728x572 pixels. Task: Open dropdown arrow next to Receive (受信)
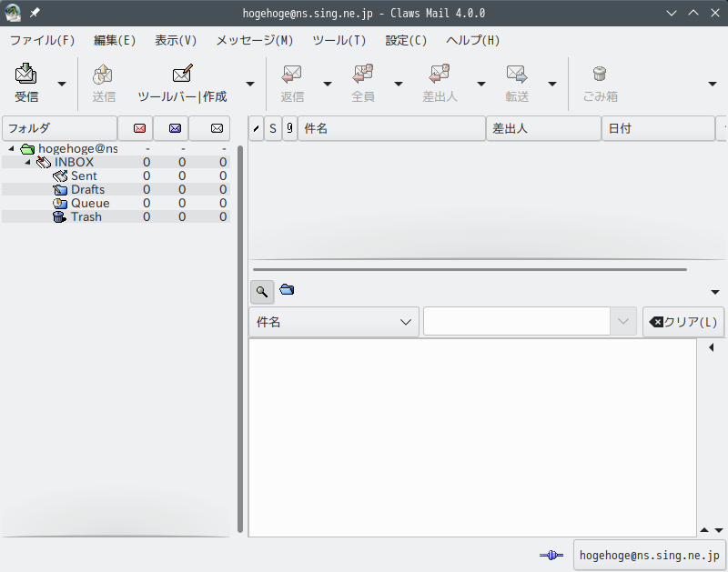62,84
